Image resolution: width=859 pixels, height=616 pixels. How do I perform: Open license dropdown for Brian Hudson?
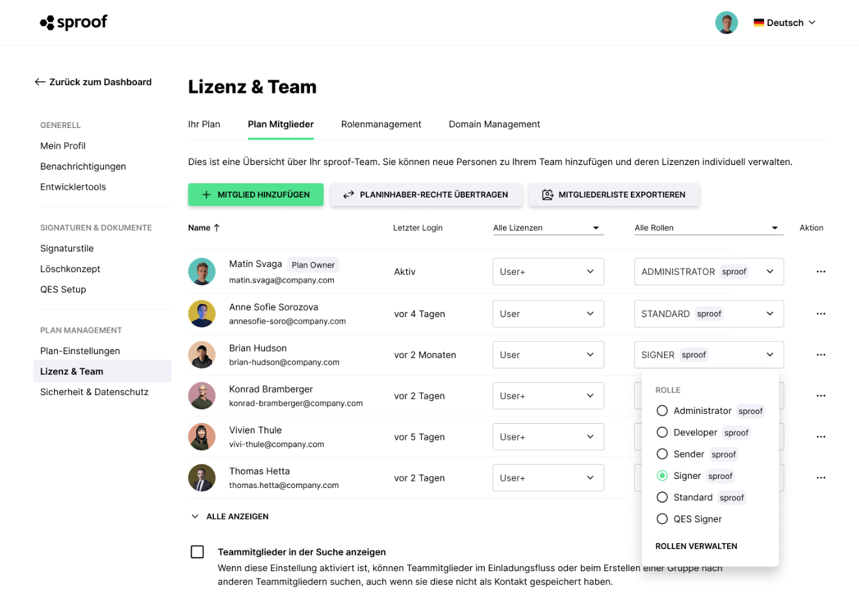[548, 355]
